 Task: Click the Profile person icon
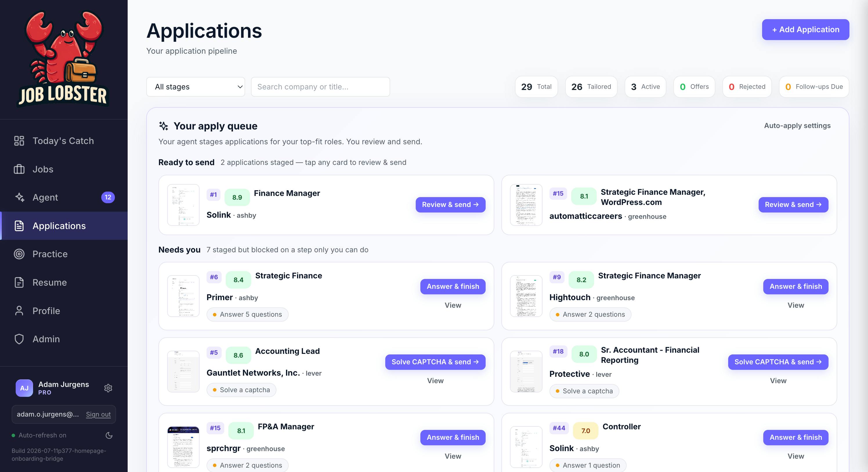19,311
